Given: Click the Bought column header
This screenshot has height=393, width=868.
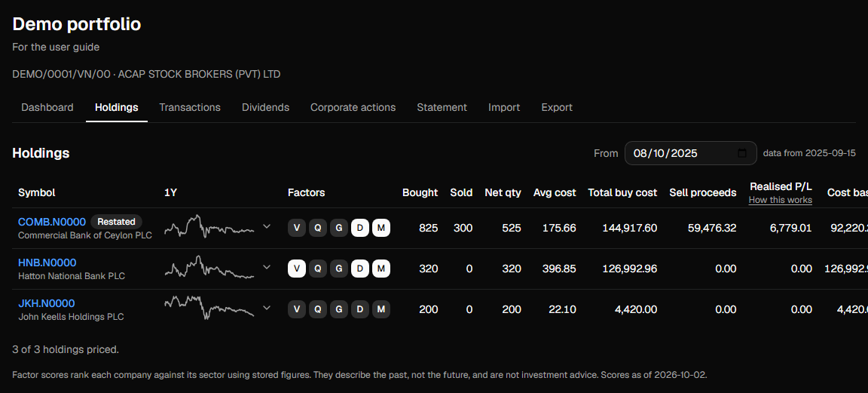Looking at the screenshot, I should (x=420, y=193).
